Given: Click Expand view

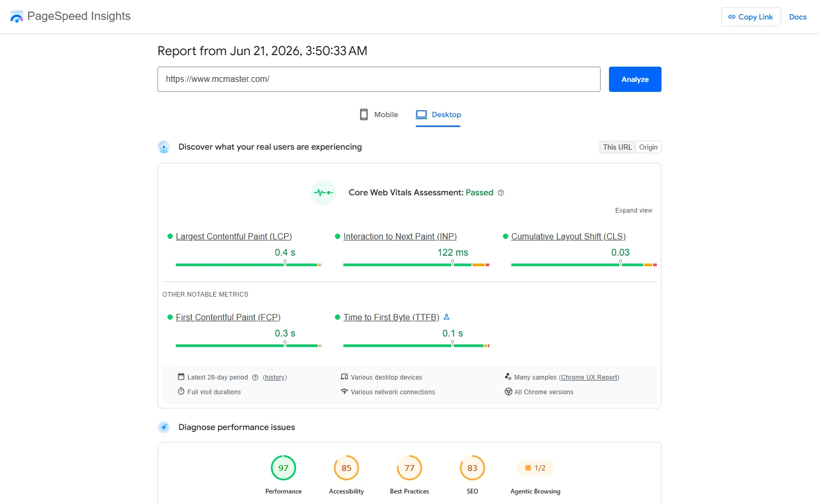Looking at the screenshot, I should (634, 211).
